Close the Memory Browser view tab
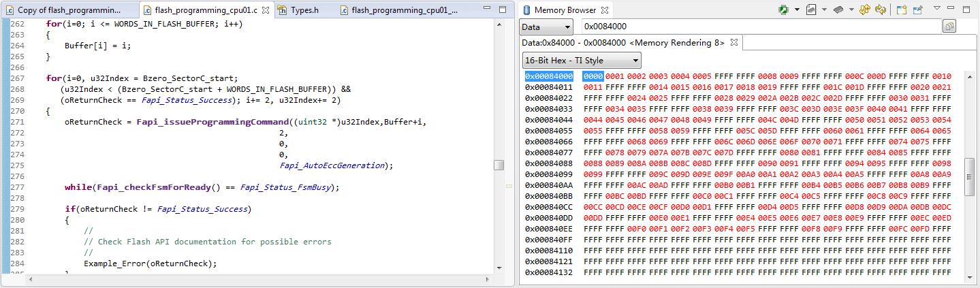This screenshot has height=288, width=980. 605,10
